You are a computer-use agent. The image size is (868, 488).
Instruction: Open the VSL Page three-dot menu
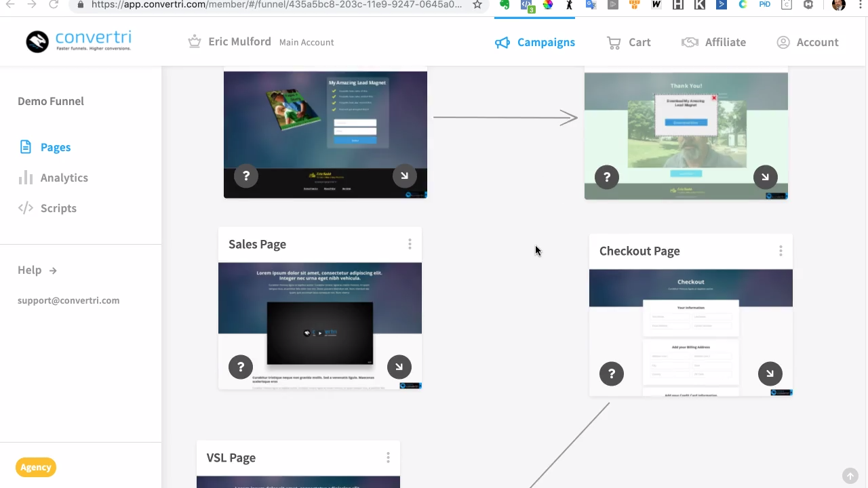pyautogui.click(x=388, y=457)
